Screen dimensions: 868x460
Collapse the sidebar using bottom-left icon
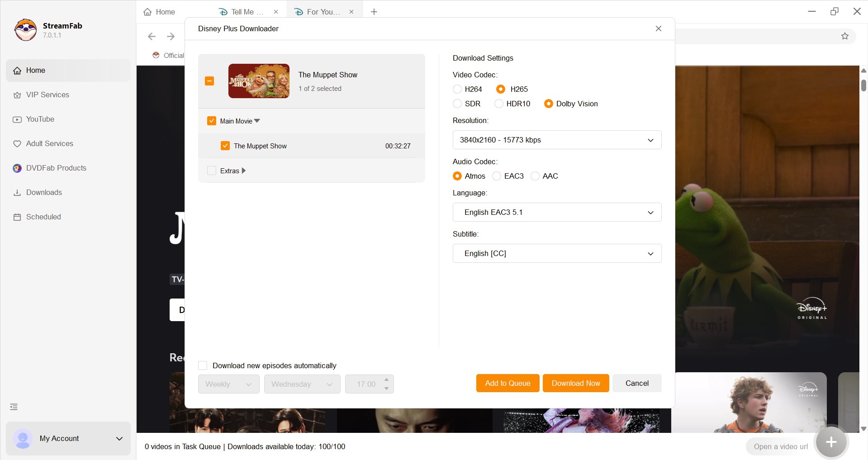pos(14,406)
